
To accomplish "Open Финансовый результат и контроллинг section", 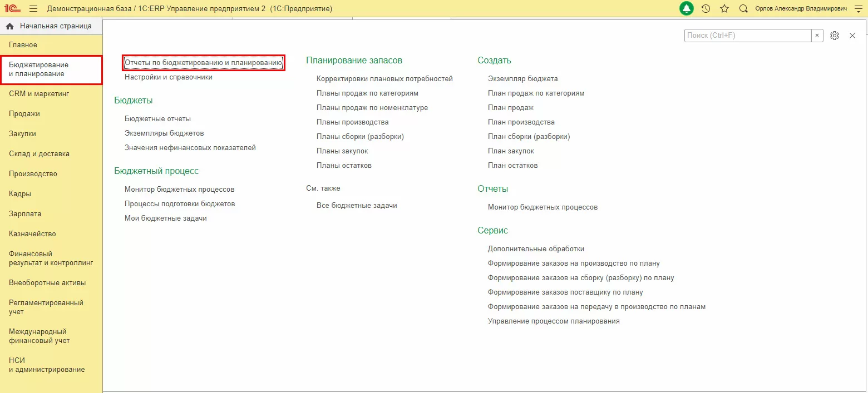I will point(51,258).
